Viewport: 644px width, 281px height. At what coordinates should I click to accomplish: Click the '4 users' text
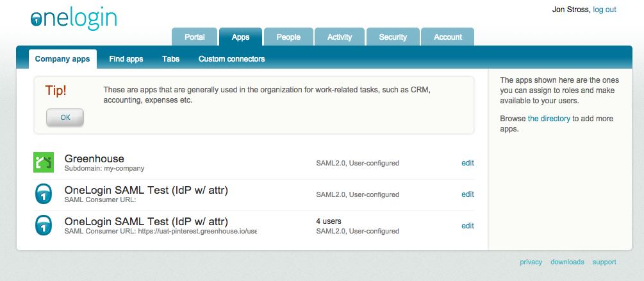[329, 221]
